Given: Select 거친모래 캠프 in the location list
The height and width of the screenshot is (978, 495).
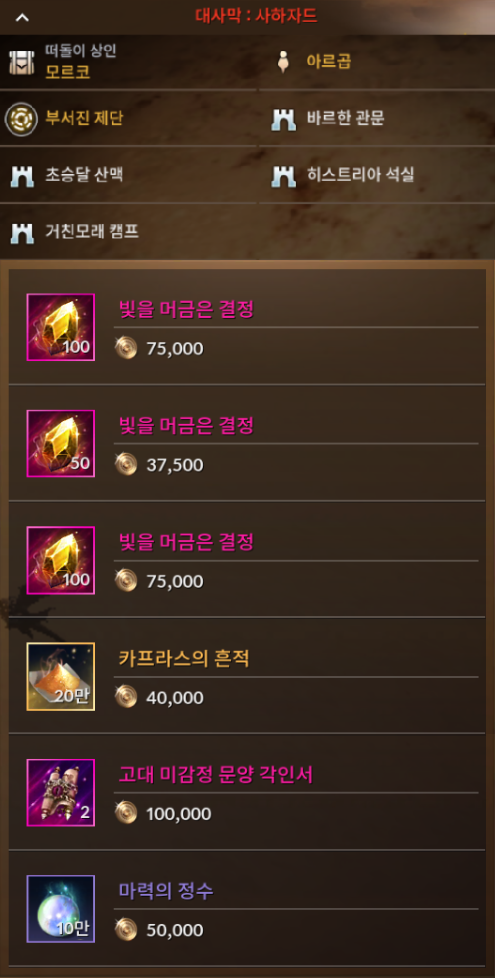Looking at the screenshot, I should point(92,232).
